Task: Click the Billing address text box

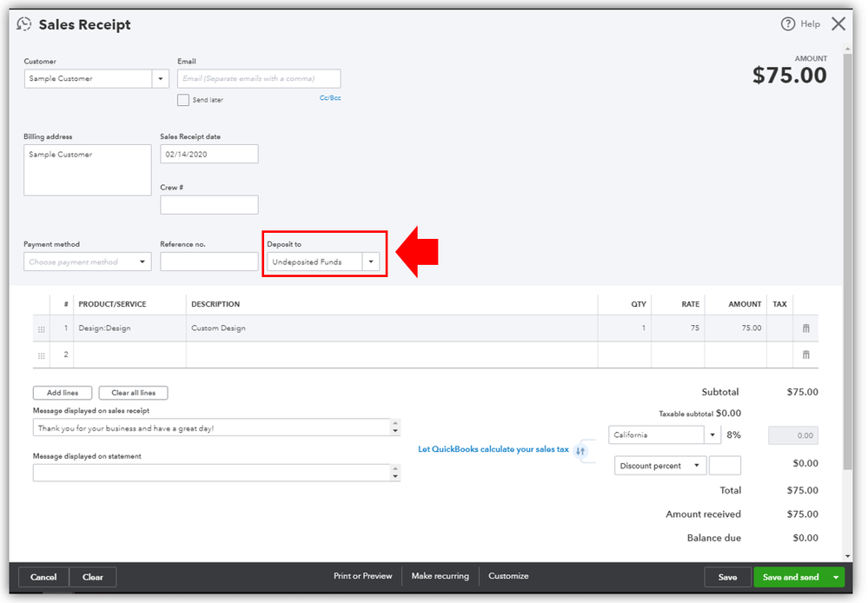Action: point(88,170)
